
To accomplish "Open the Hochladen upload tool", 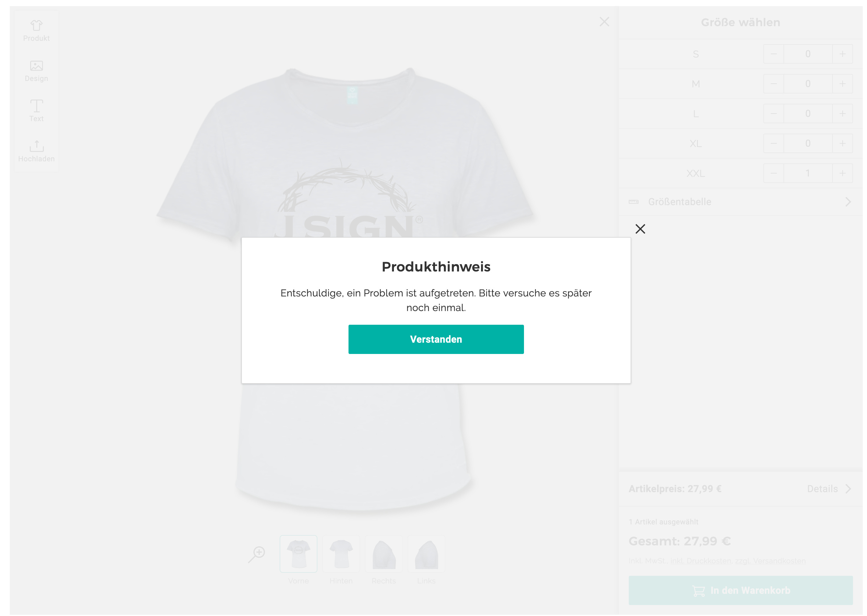I will (37, 151).
